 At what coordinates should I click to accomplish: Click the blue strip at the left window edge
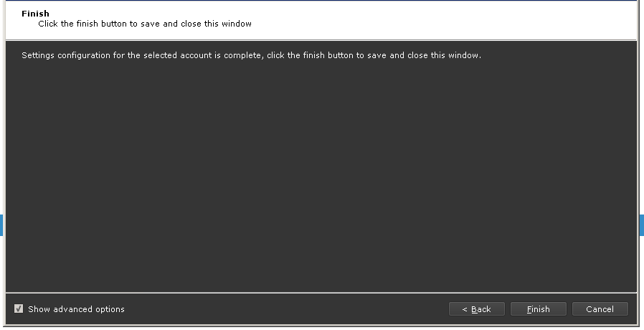pos(1,225)
